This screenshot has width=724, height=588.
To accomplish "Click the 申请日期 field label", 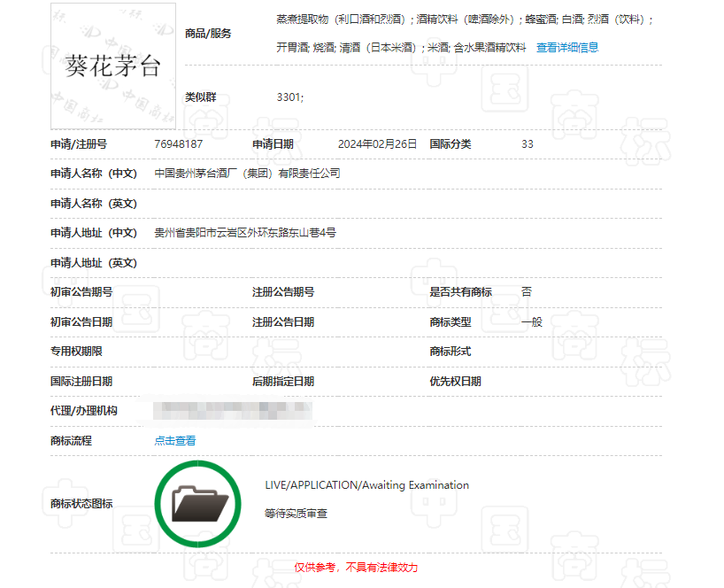I will [x=273, y=144].
